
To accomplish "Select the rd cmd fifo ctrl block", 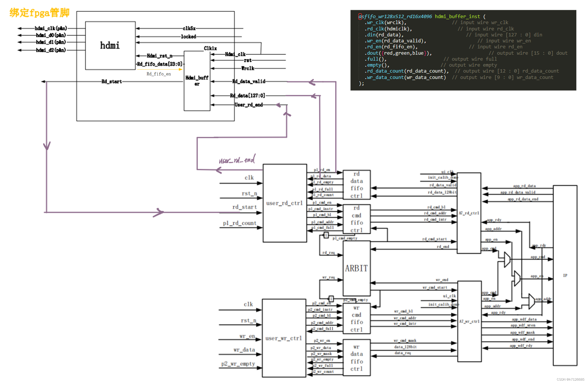I will (356, 219).
